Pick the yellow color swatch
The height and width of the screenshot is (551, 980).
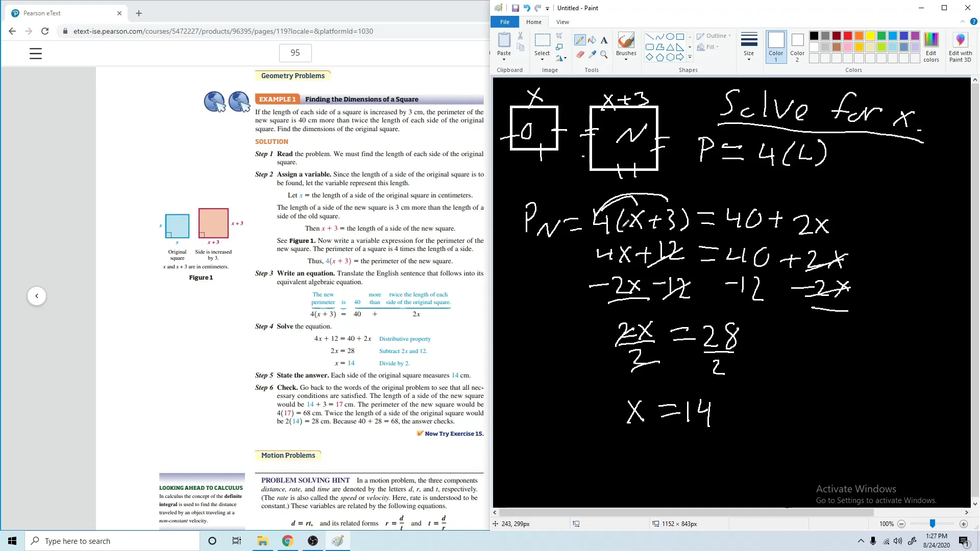(x=870, y=36)
